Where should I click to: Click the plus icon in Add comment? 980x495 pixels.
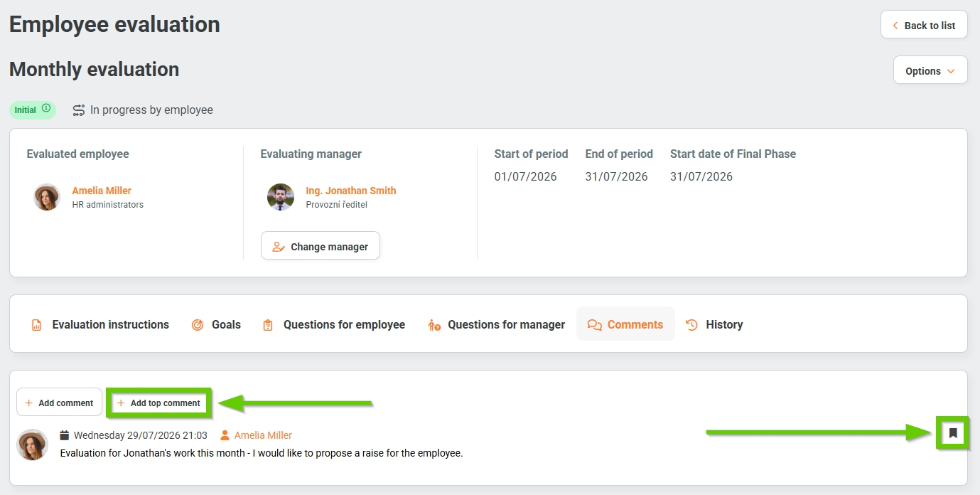pos(29,403)
